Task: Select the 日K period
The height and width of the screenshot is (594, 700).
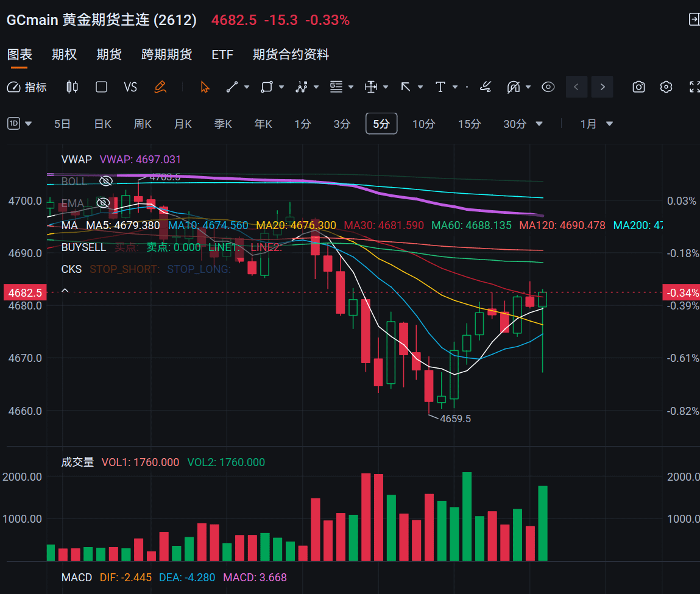Action: 103,124
